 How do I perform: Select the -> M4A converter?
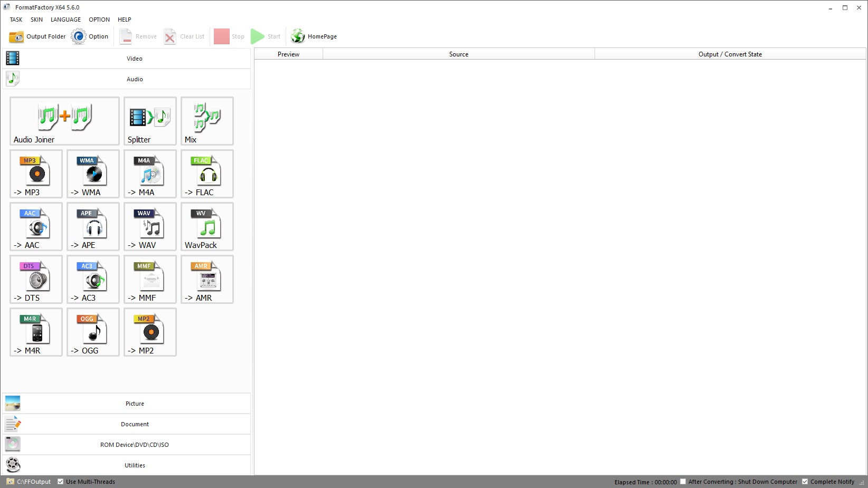click(150, 174)
